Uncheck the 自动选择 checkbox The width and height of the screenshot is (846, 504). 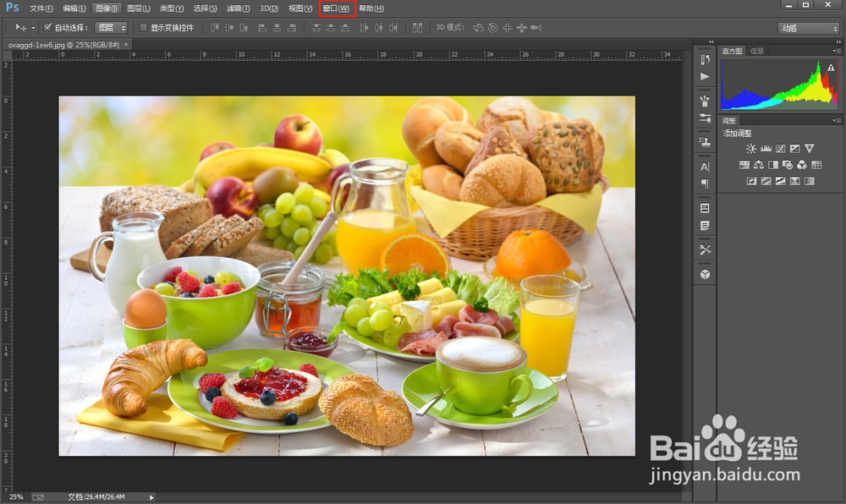(x=48, y=27)
